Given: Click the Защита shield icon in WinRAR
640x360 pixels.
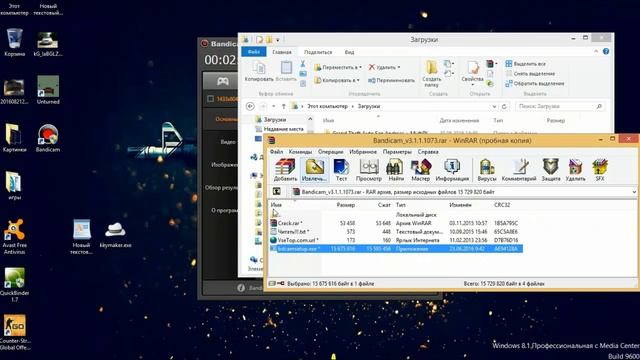Looking at the screenshot, I should tap(551, 169).
